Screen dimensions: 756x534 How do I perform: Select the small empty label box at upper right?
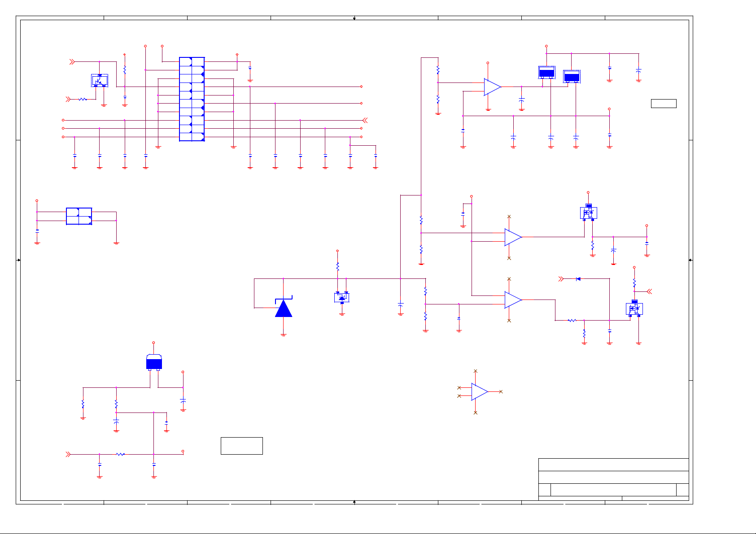[x=664, y=104]
